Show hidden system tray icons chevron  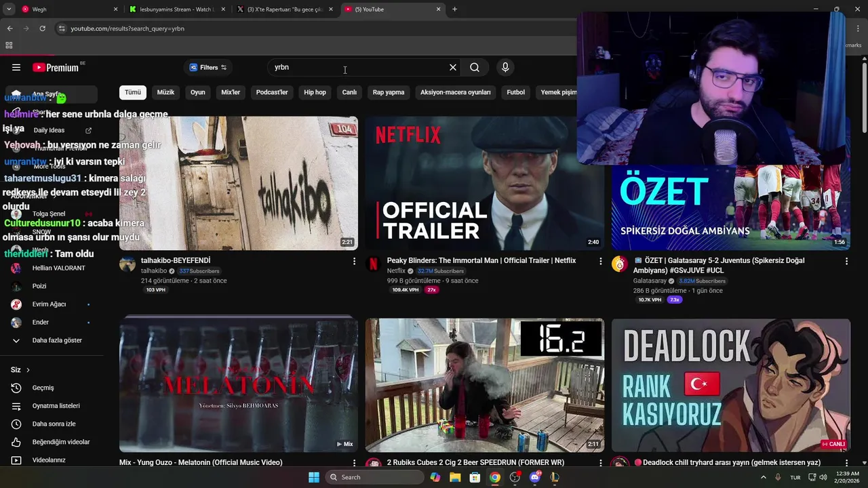[x=763, y=477]
